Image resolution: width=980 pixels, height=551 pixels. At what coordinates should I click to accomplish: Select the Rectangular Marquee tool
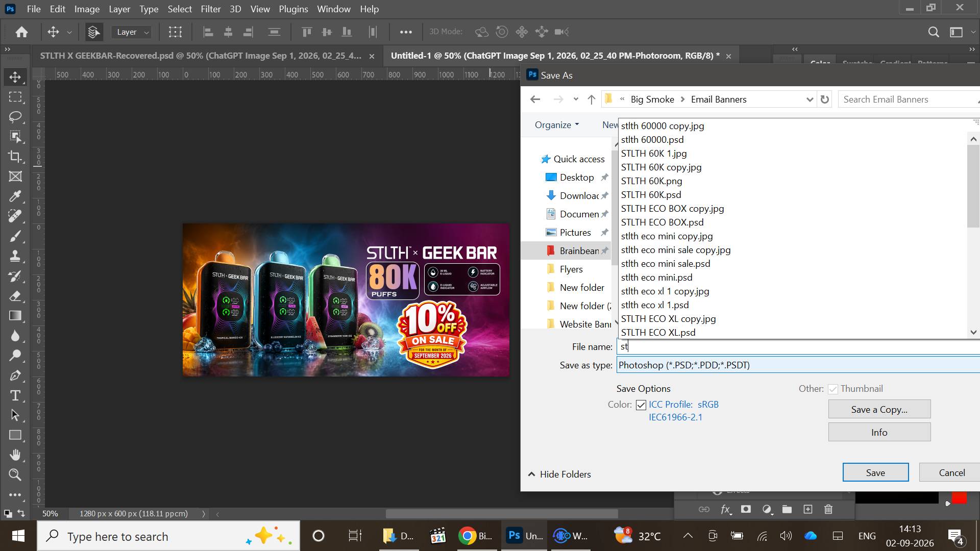[x=15, y=97]
